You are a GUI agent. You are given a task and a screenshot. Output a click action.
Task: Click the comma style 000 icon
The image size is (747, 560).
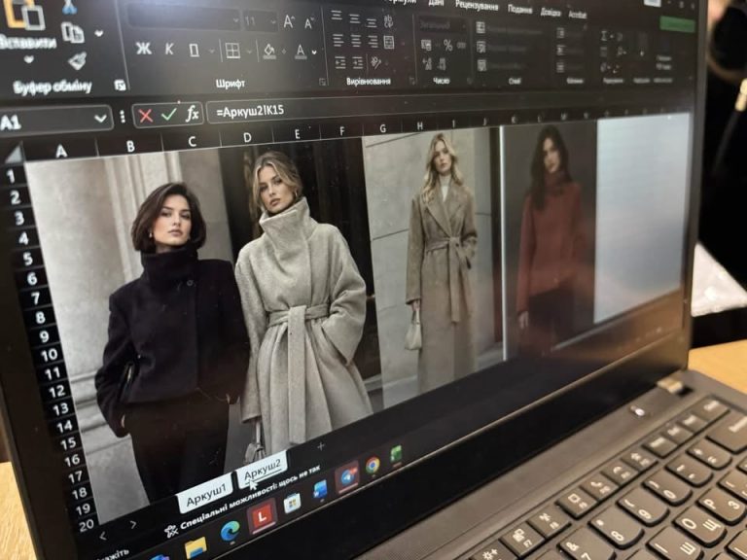click(462, 46)
